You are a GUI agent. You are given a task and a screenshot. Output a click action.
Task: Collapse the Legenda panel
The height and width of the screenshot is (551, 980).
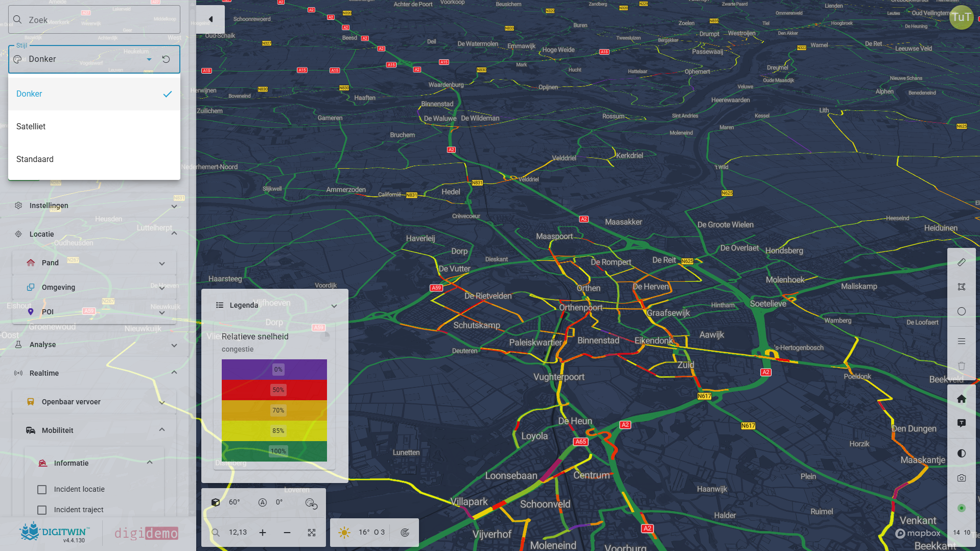tap(334, 306)
